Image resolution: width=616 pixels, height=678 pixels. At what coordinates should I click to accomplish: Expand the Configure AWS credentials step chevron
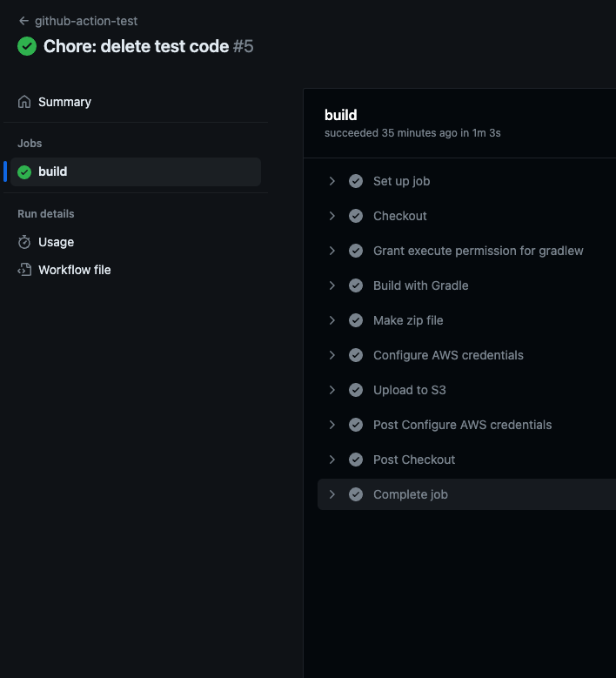tap(332, 355)
